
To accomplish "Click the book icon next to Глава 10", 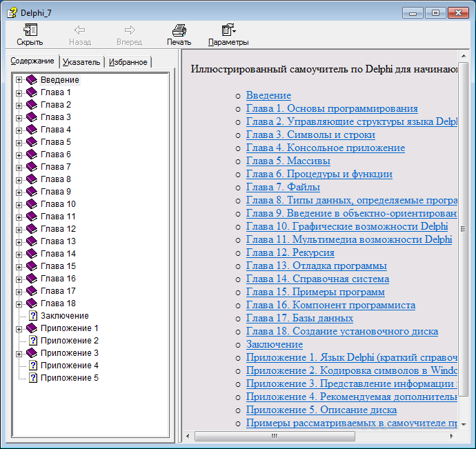I will click(32, 204).
